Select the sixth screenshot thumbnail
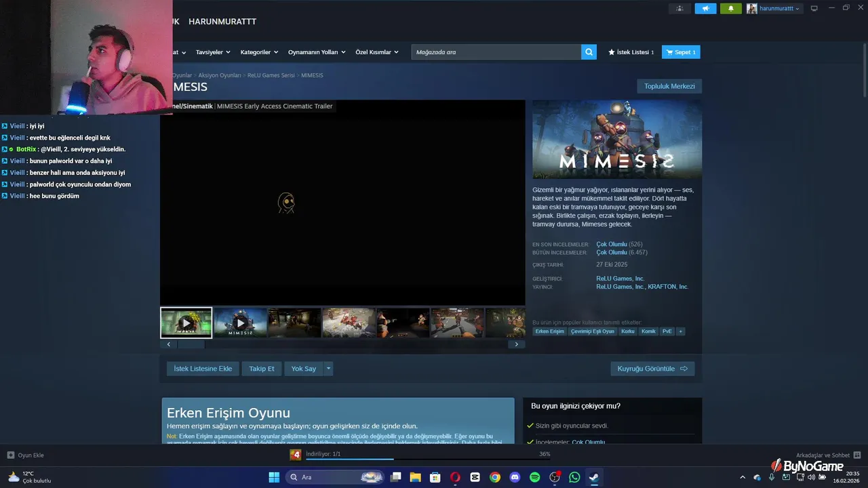Screen dimensions: 868x488 pos(457,323)
